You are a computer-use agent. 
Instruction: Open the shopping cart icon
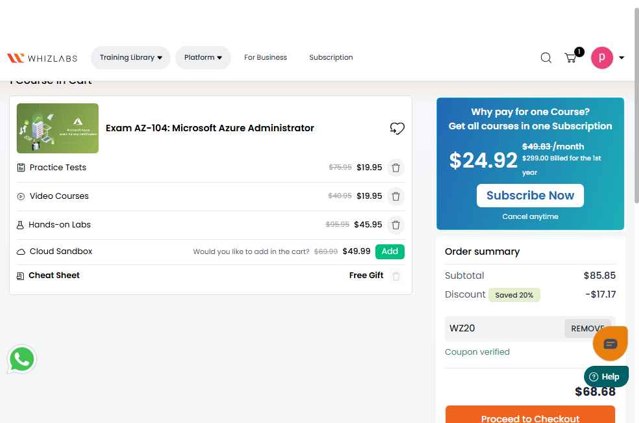click(571, 58)
